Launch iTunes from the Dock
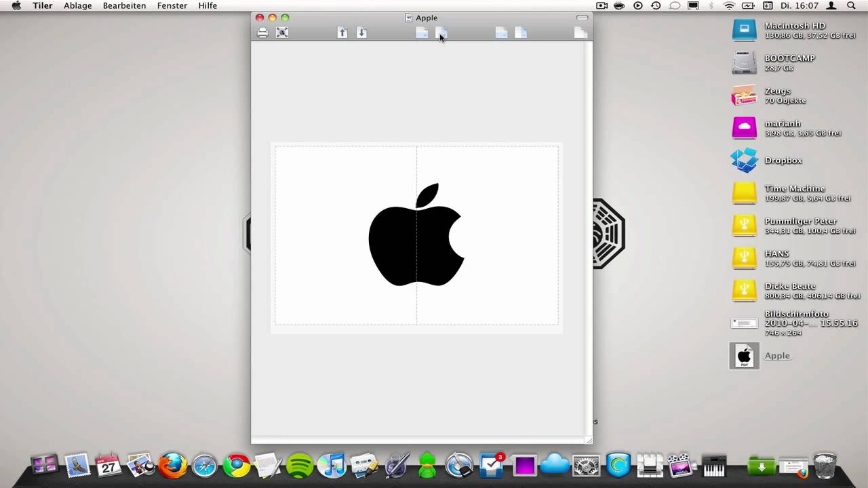This screenshot has width=868, height=488. [332, 466]
